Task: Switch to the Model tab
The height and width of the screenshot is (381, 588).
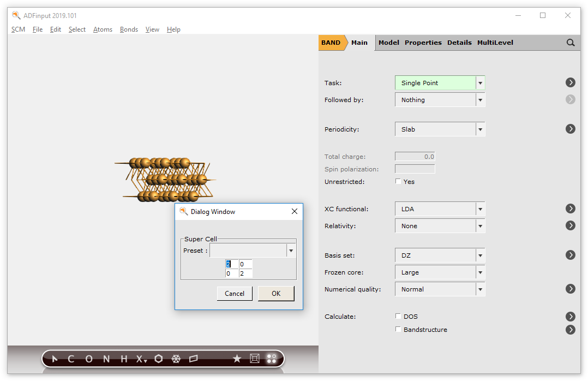Action: point(388,42)
